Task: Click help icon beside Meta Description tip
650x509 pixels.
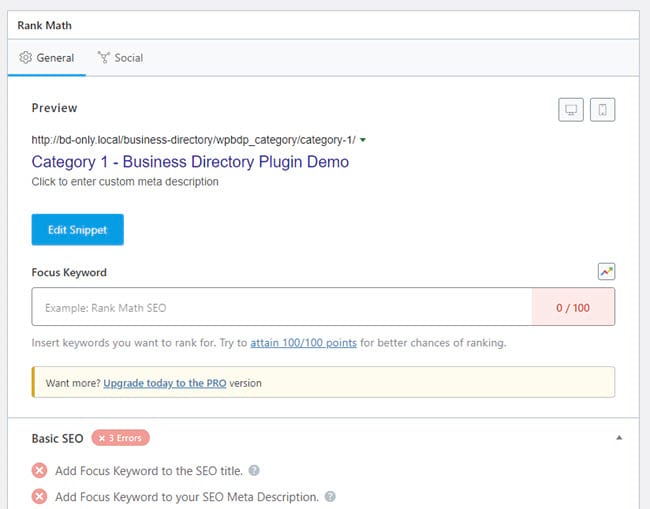Action: (330, 496)
